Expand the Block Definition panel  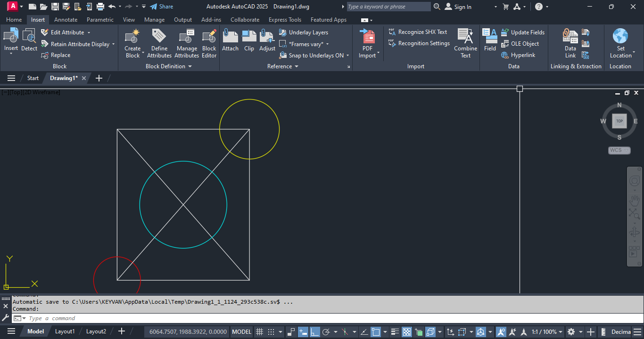(190, 66)
